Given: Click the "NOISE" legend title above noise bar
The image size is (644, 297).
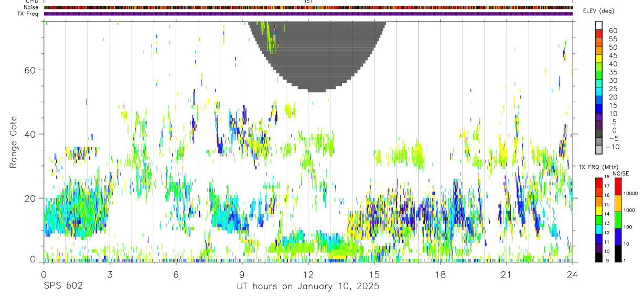Looking at the screenshot, I should coord(620,173).
